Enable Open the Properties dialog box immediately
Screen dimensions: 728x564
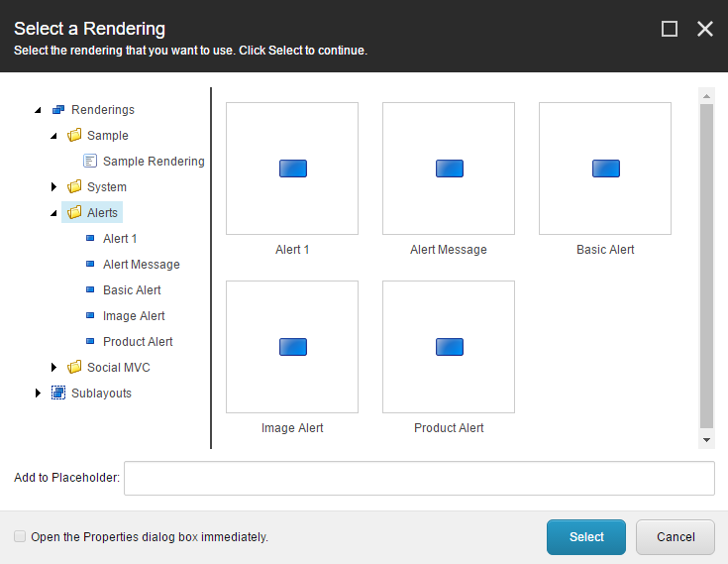click(20, 536)
